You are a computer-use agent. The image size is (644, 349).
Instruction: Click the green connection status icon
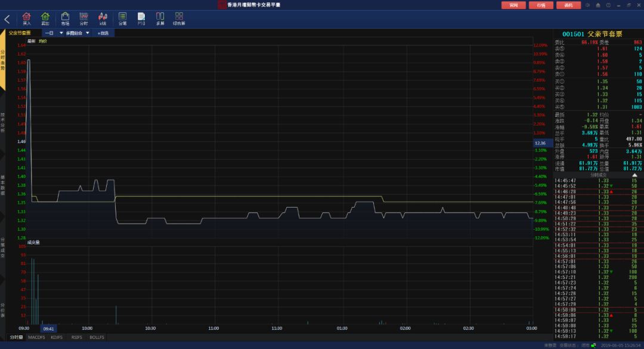(593, 345)
